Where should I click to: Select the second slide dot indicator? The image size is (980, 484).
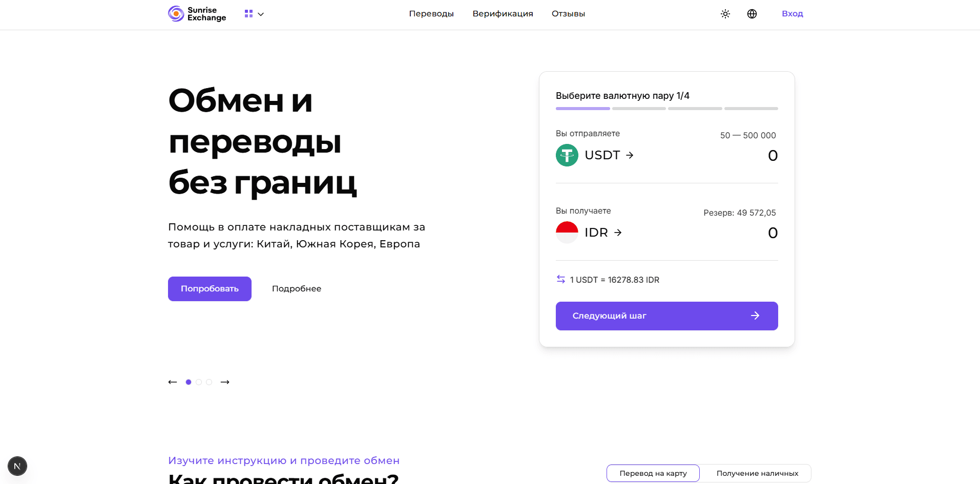[198, 382]
